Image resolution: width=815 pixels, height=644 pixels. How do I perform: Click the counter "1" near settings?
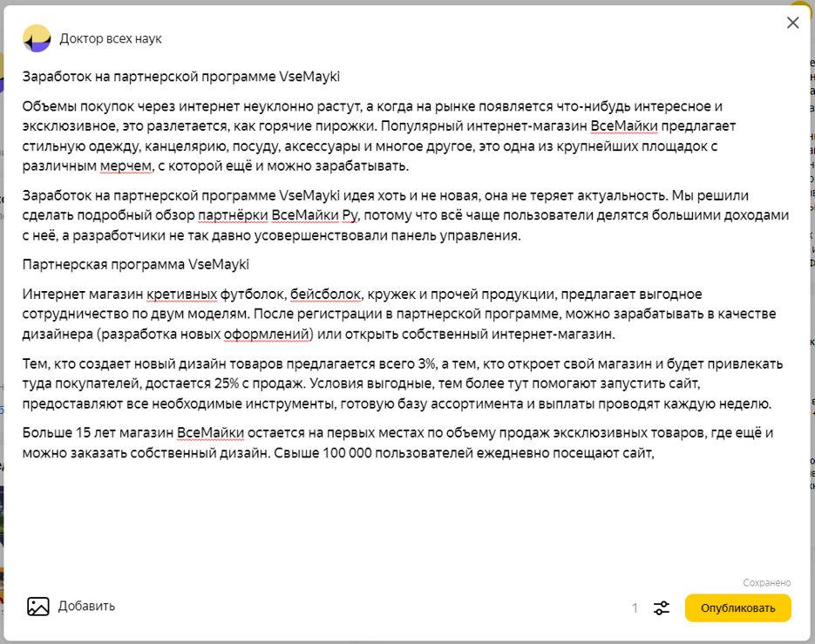tap(635, 608)
